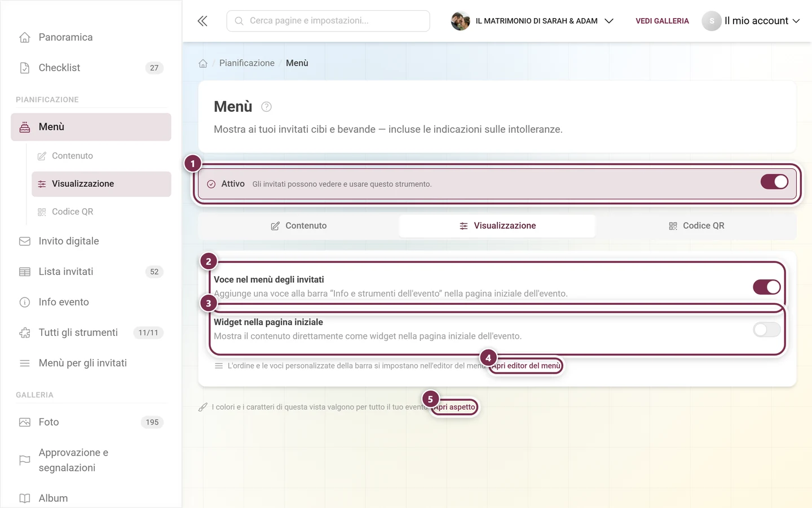The width and height of the screenshot is (812, 508).
Task: Switch to the Codice QR tab
Action: (x=696, y=226)
